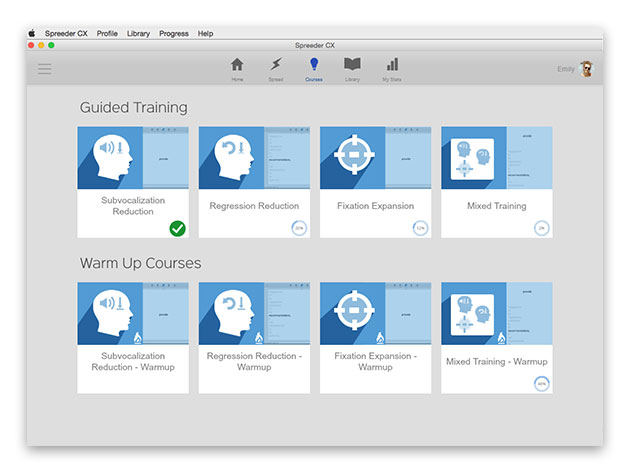The height and width of the screenshot is (473, 630).
Task: Click the "Mixed Training" guided course title
Action: click(497, 206)
